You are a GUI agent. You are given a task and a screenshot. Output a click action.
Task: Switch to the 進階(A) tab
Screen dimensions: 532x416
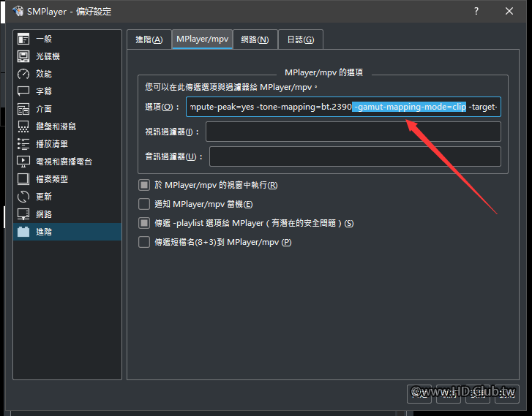click(x=149, y=39)
